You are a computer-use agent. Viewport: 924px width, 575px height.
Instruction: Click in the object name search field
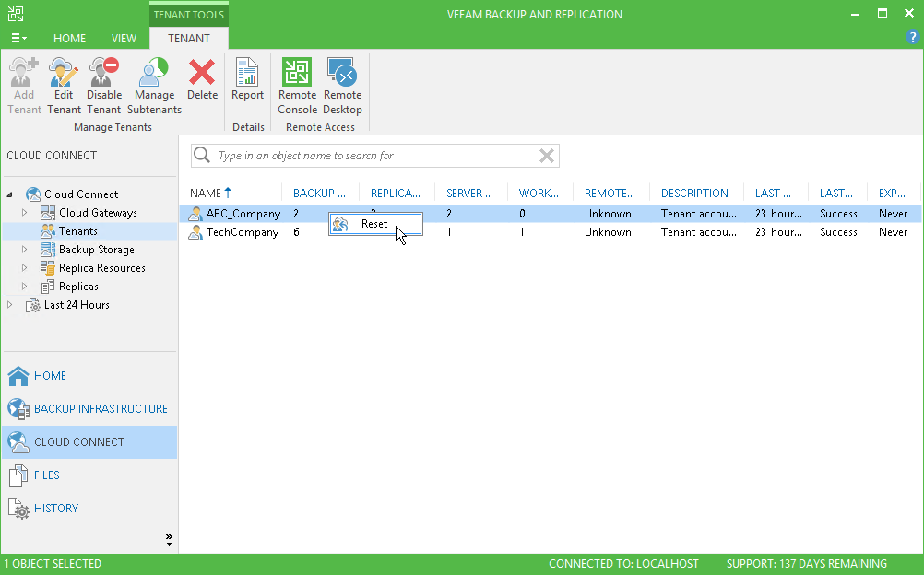point(374,156)
